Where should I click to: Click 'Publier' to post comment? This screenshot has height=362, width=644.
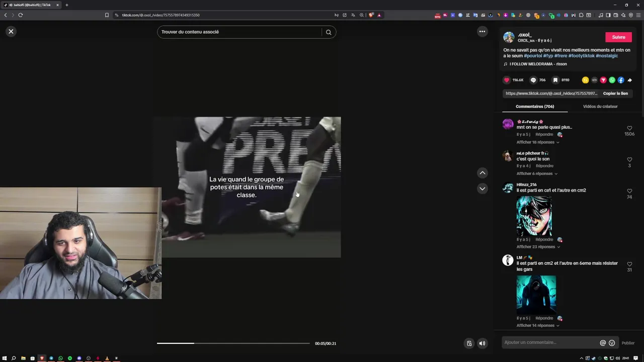pos(628,343)
